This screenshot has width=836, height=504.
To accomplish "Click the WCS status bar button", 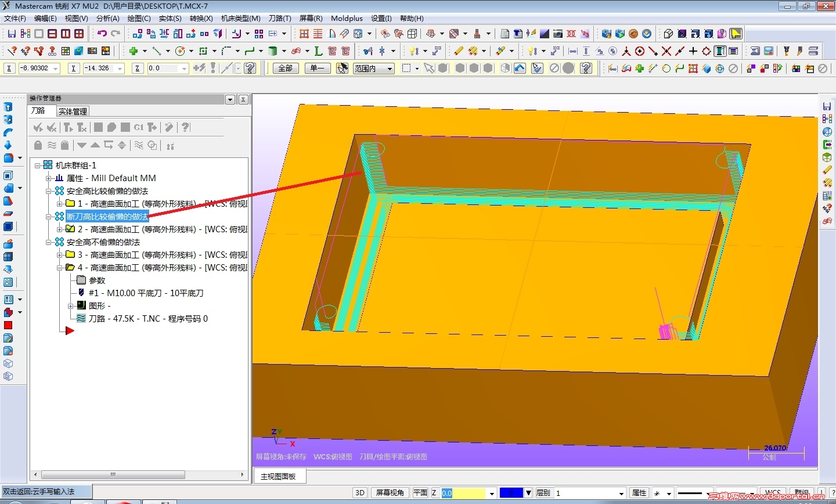I will point(773,493).
